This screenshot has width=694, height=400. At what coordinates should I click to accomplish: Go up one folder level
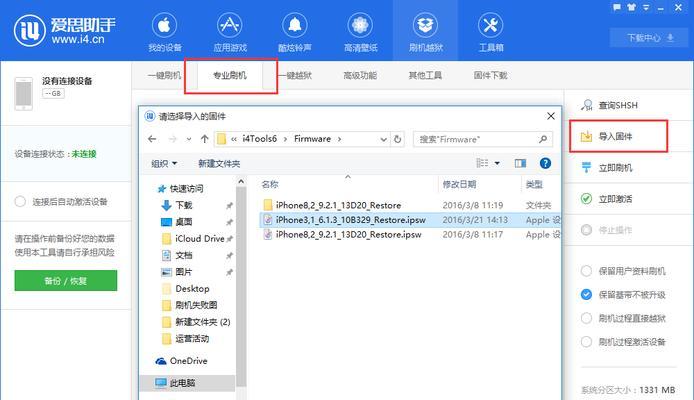pos(204,139)
